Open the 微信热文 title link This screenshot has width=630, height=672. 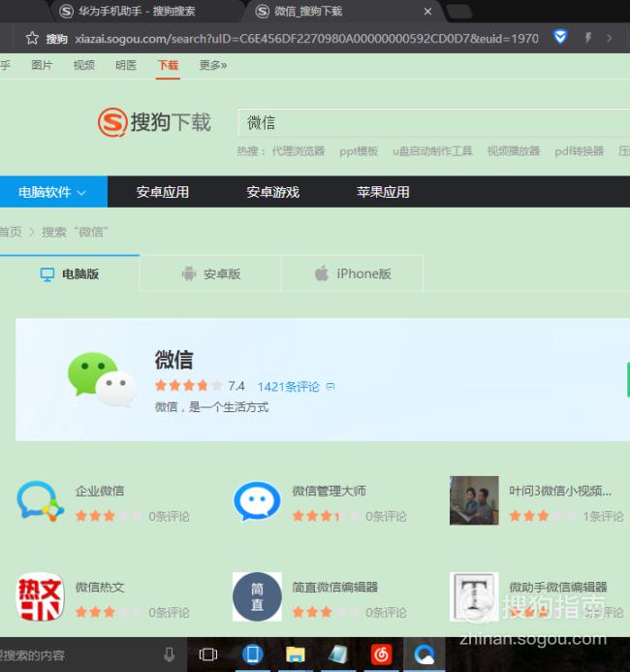[100, 587]
